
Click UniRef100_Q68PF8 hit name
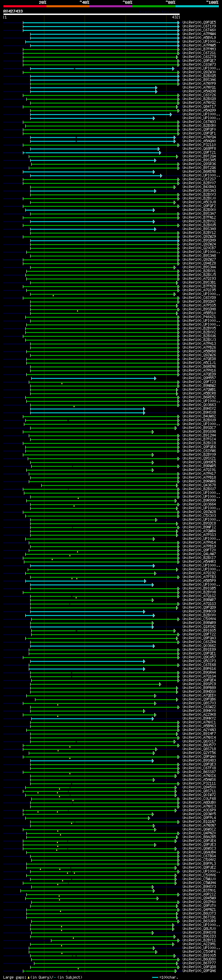click(199, 148)
